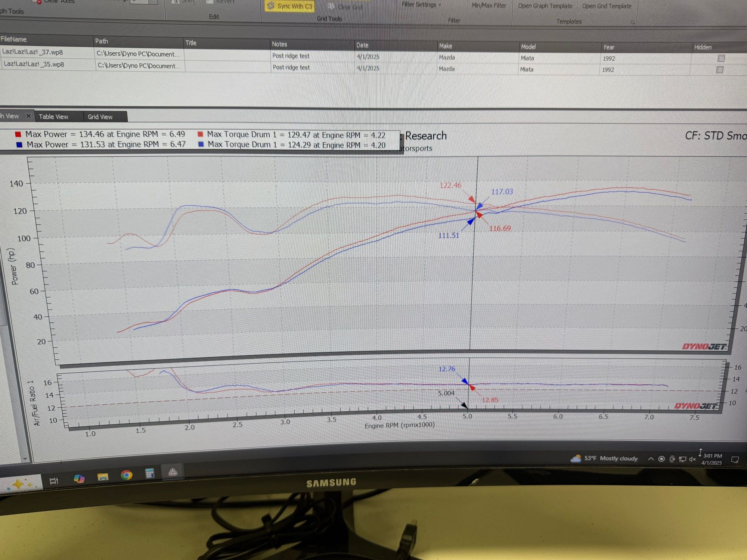
Task: Open the Copilot taskbar icon
Action: [x=79, y=478]
